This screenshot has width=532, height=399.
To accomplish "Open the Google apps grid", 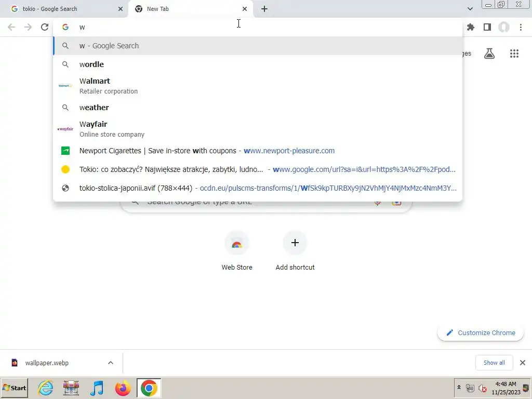I will tap(514, 54).
